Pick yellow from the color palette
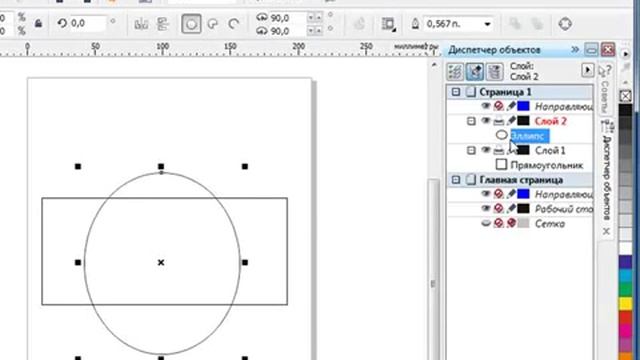This screenshot has width=640, height=360. pos(625,303)
